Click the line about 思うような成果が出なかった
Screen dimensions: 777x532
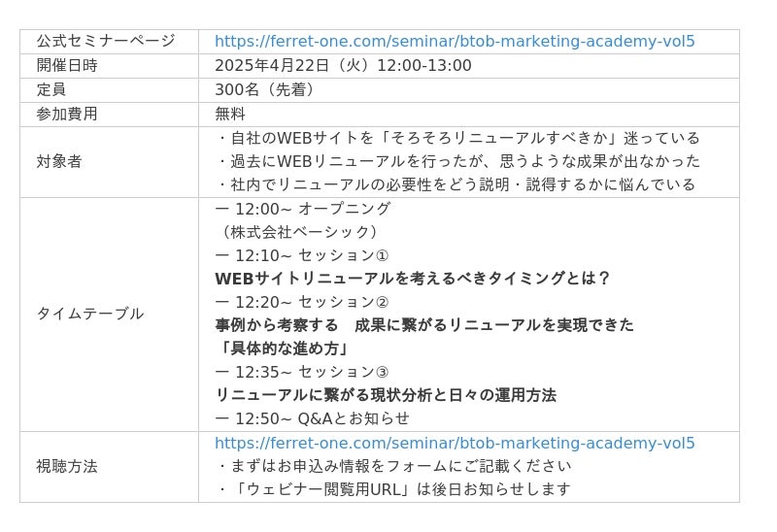point(457,161)
